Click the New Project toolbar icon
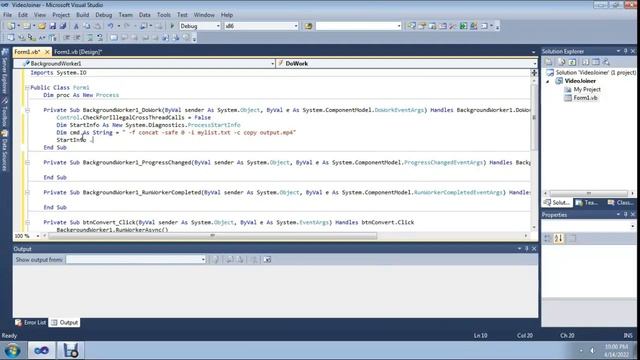Screen dimensions: 640x360 (x=11, y=26)
